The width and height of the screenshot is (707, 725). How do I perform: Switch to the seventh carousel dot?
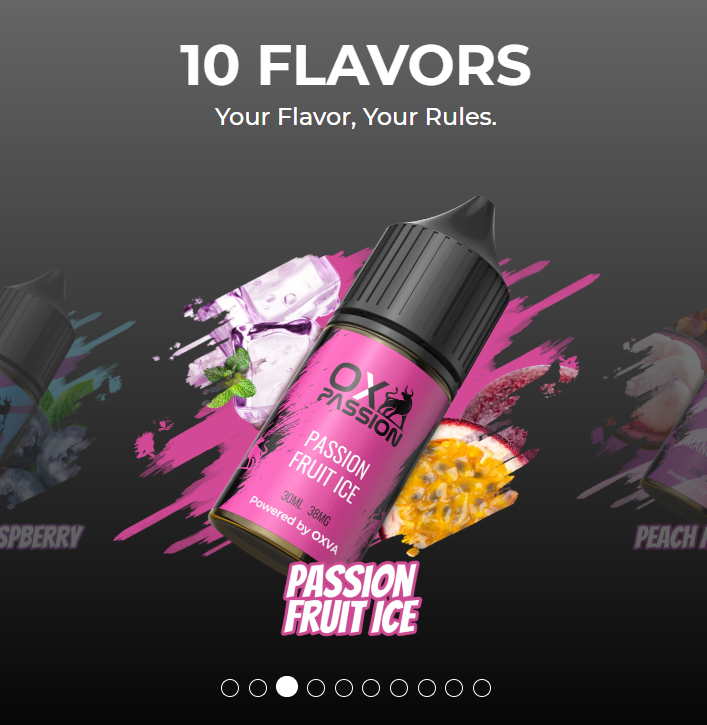[399, 688]
